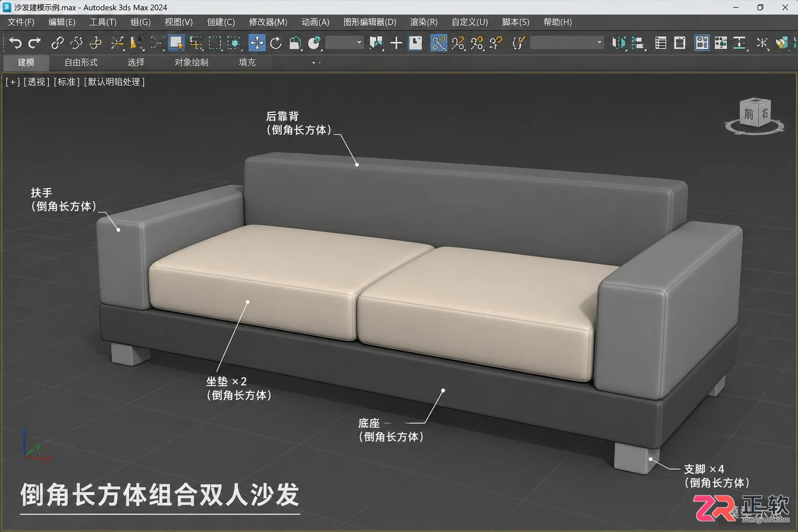Click the ViewCube 右 face
Image resolution: width=798 pixels, height=532 pixels.
[x=765, y=113]
